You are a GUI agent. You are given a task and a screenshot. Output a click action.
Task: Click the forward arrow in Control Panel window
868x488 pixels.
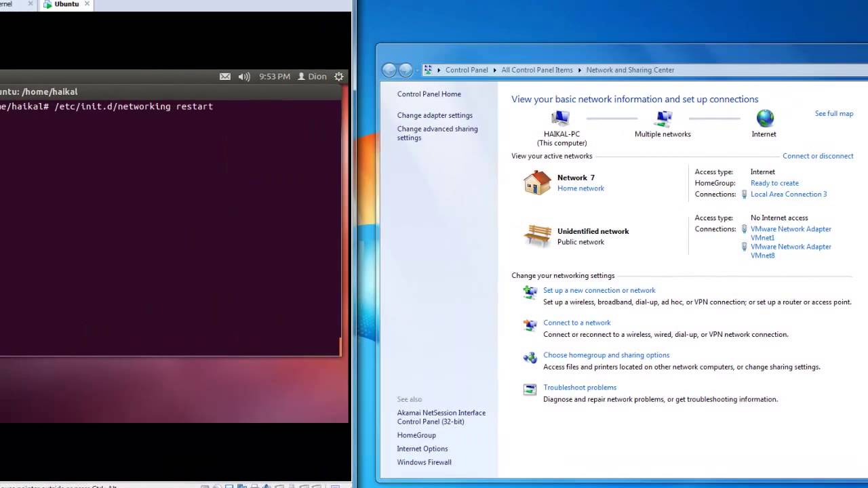(406, 70)
